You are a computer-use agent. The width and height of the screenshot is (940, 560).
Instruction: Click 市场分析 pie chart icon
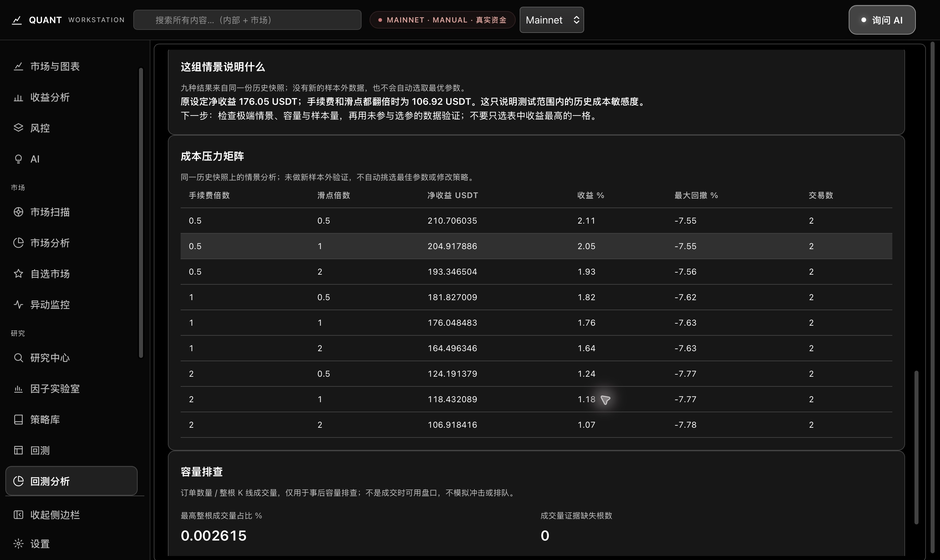[18, 243]
